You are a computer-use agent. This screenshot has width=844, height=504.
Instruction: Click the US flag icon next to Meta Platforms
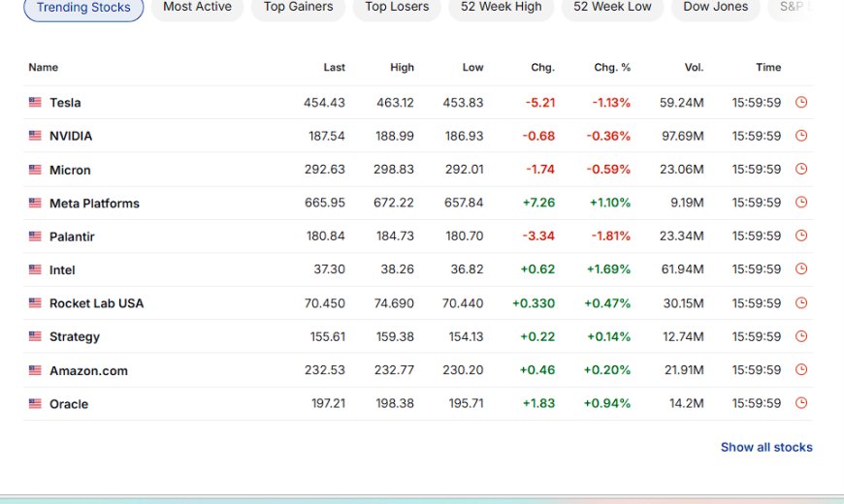(x=35, y=203)
